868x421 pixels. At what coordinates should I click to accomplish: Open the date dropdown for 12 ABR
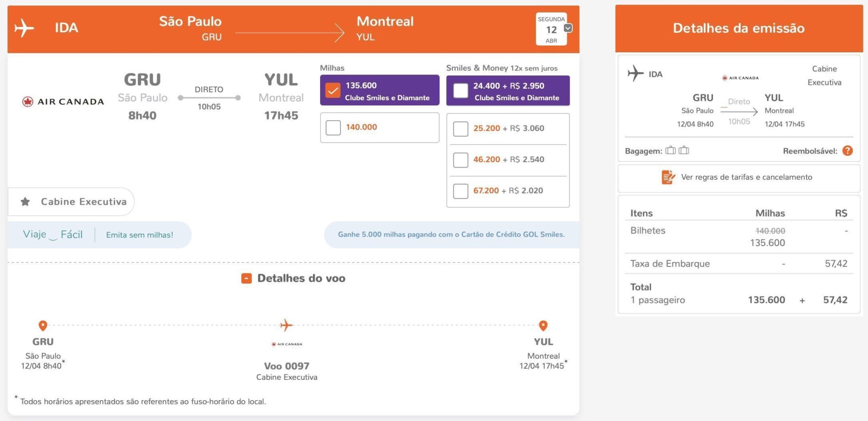pos(568,28)
